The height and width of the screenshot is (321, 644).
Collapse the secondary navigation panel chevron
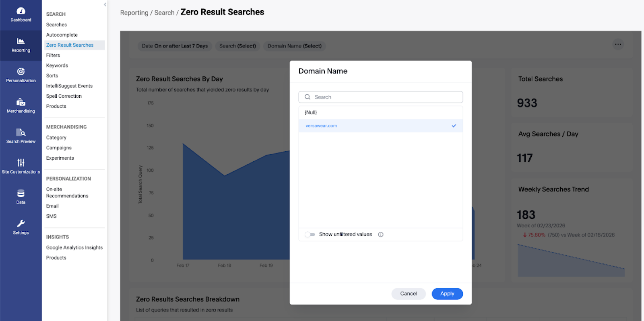(x=105, y=5)
